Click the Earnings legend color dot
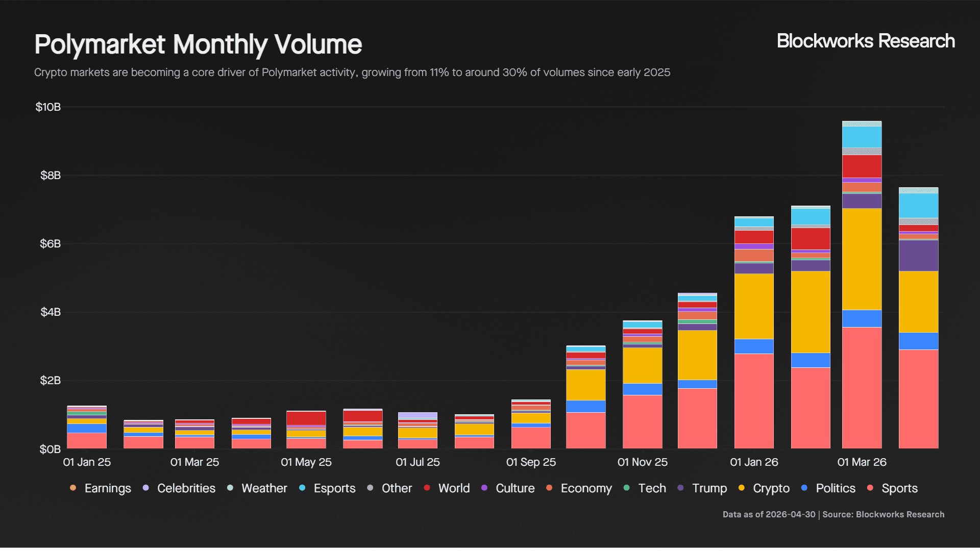The height and width of the screenshot is (551, 980). pos(73,488)
